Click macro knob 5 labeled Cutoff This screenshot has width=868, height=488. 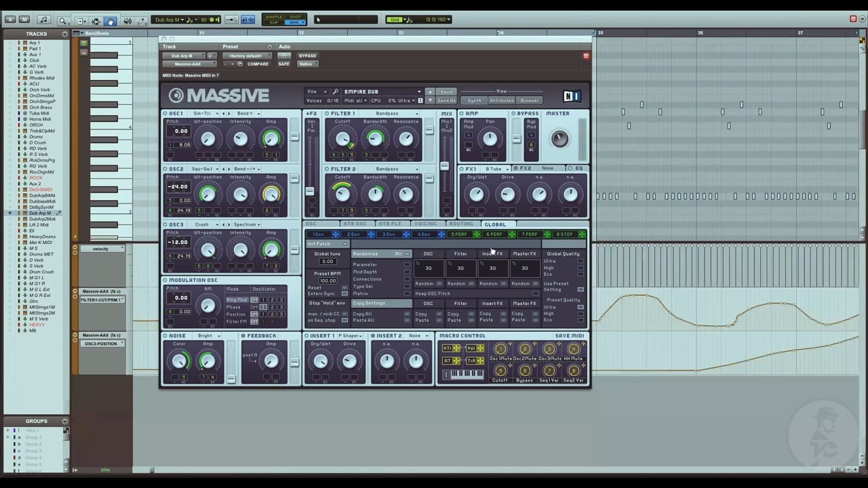point(500,371)
